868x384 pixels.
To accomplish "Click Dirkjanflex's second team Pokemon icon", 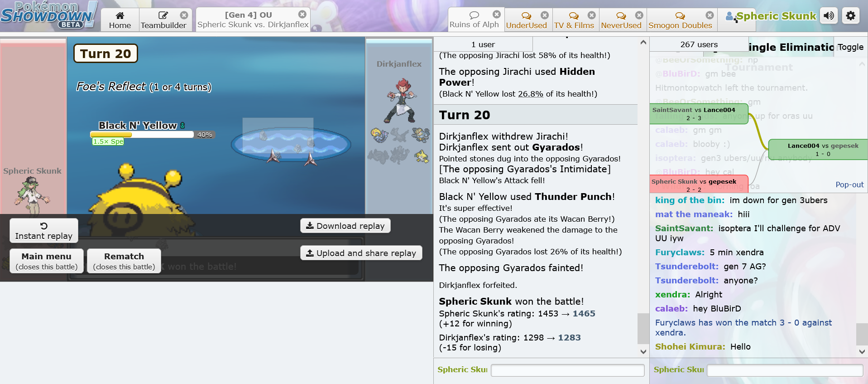I will pos(399,135).
